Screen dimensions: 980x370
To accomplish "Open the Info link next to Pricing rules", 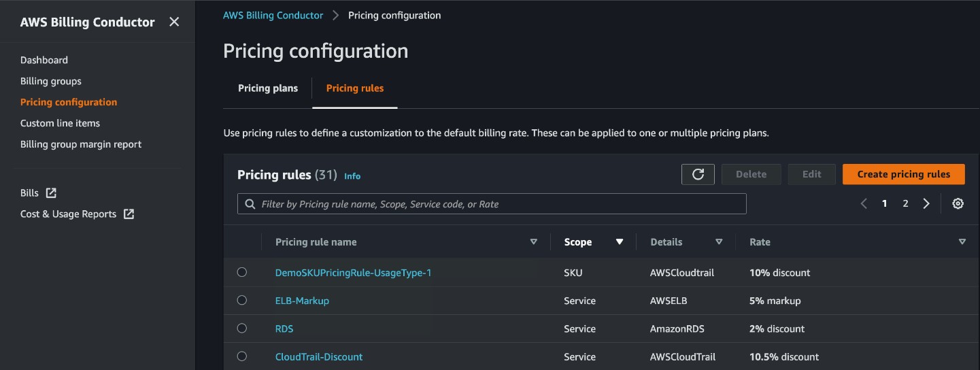I will [x=352, y=175].
